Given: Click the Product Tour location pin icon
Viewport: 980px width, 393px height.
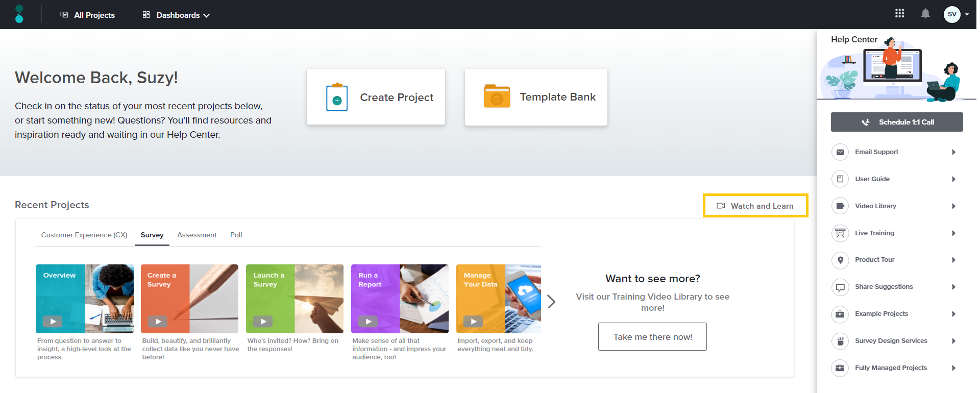Looking at the screenshot, I should [840, 260].
